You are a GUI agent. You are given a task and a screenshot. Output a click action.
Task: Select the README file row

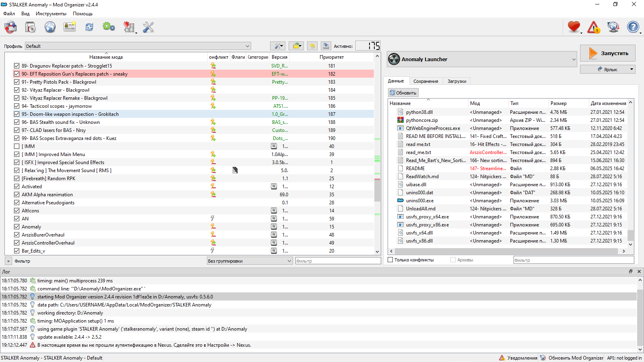[507, 168]
